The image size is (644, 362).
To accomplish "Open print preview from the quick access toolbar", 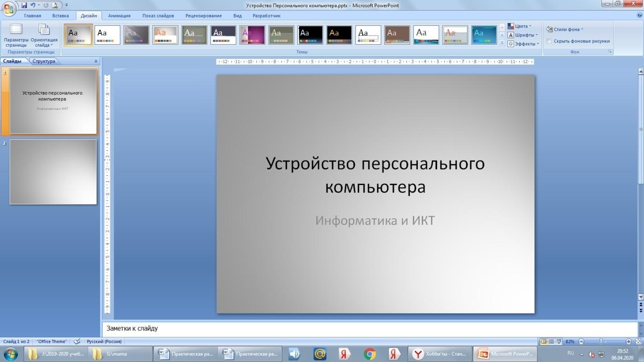I will pyautogui.click(x=55, y=5).
